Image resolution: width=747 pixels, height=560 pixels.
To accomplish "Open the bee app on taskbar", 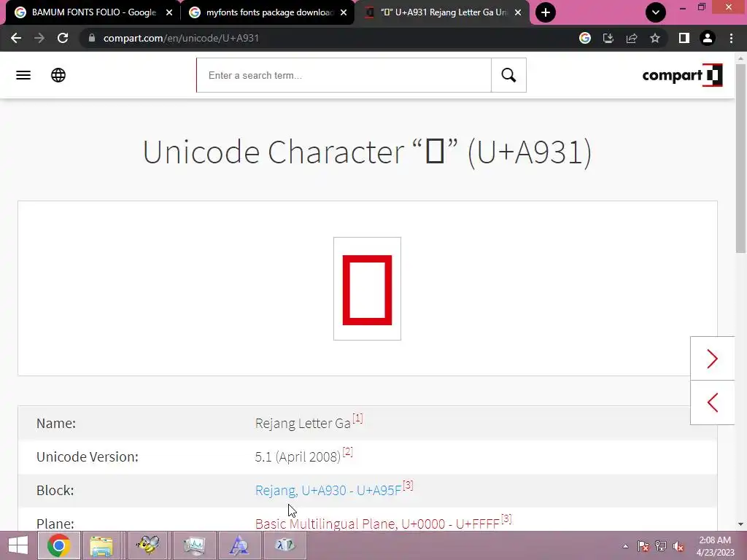I will [x=147, y=545].
